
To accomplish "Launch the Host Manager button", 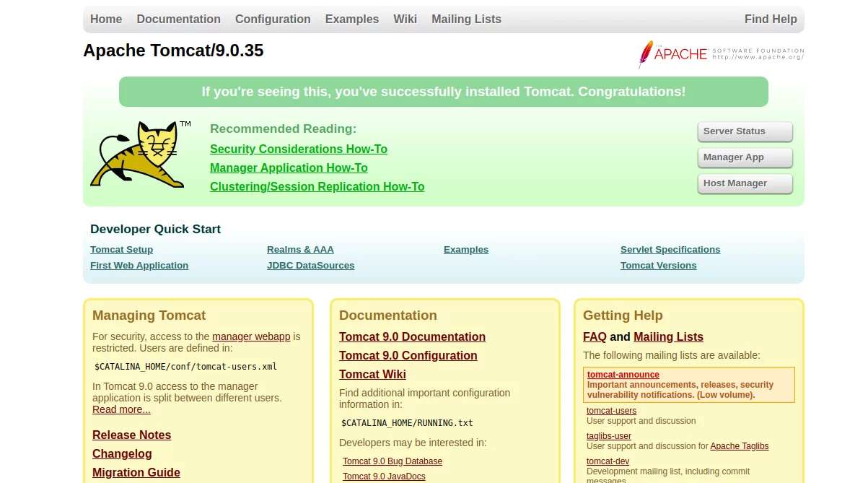I will (x=745, y=183).
